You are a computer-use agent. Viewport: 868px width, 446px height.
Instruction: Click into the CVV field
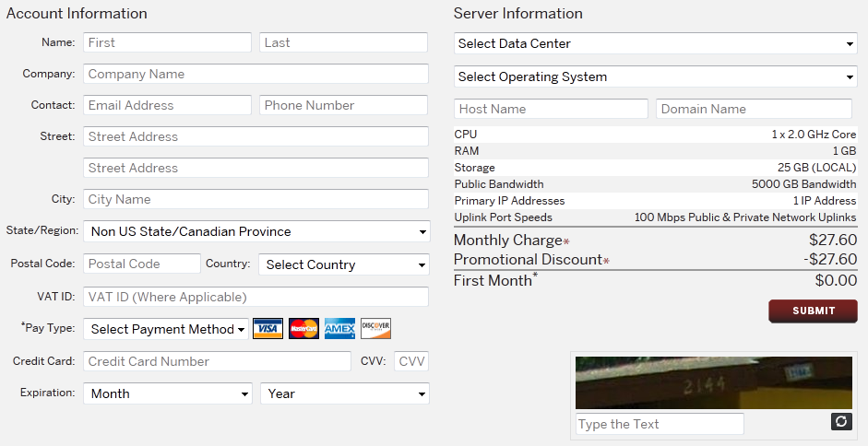411,361
